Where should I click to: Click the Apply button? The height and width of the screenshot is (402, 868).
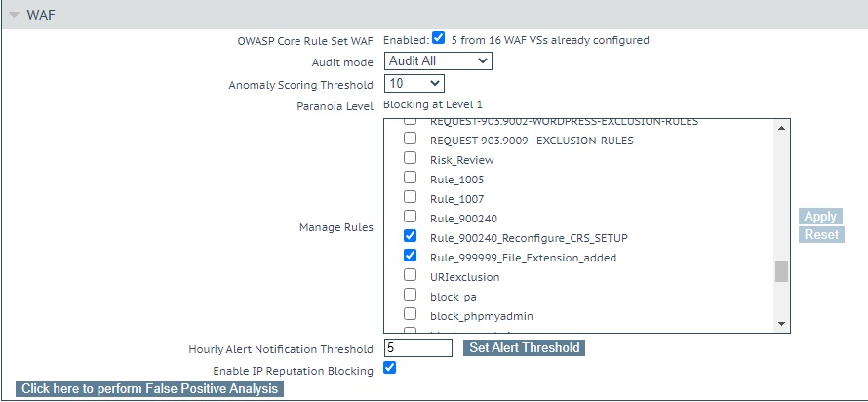click(820, 217)
